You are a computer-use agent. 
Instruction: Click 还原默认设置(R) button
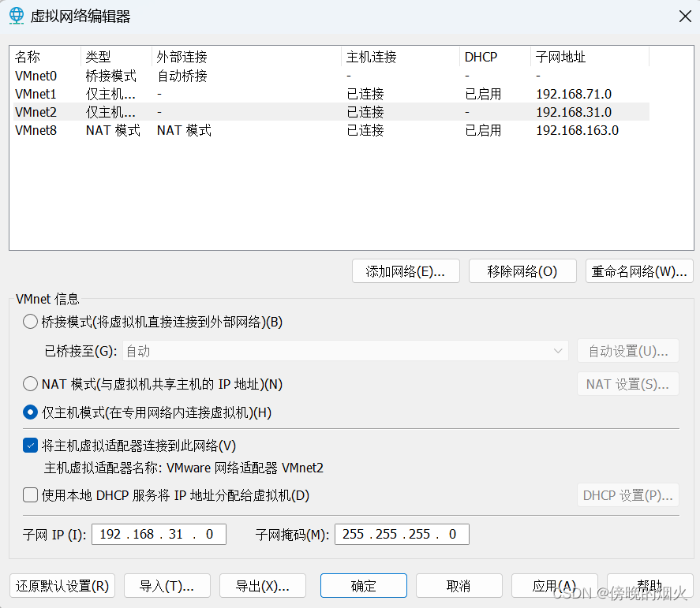(62, 586)
